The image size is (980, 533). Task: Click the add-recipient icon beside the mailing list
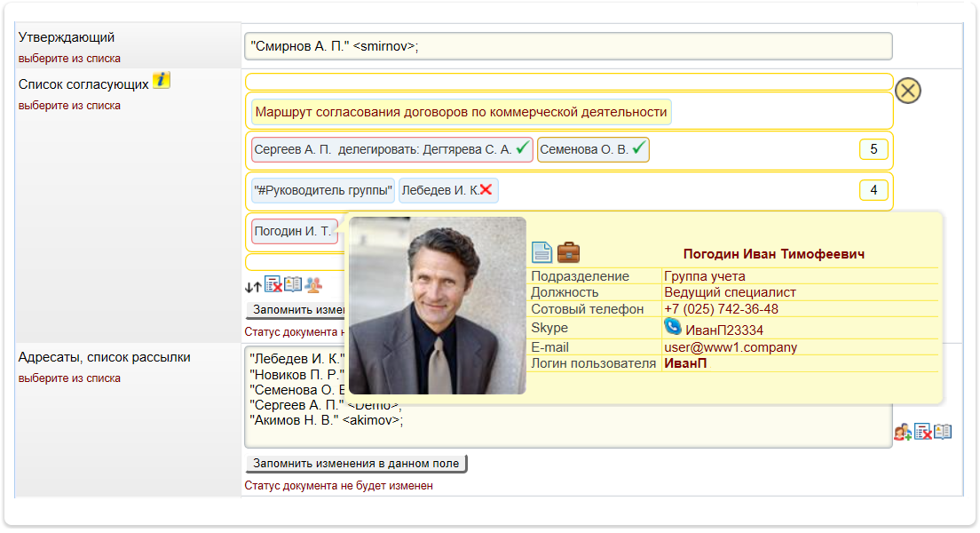tap(902, 432)
